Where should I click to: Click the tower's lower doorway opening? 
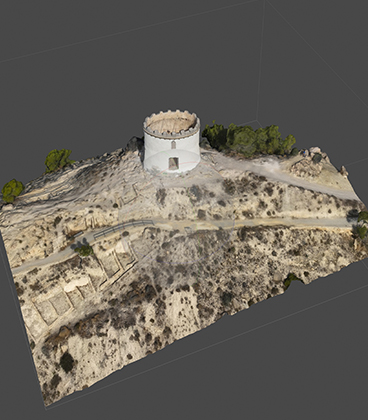pos(173,163)
